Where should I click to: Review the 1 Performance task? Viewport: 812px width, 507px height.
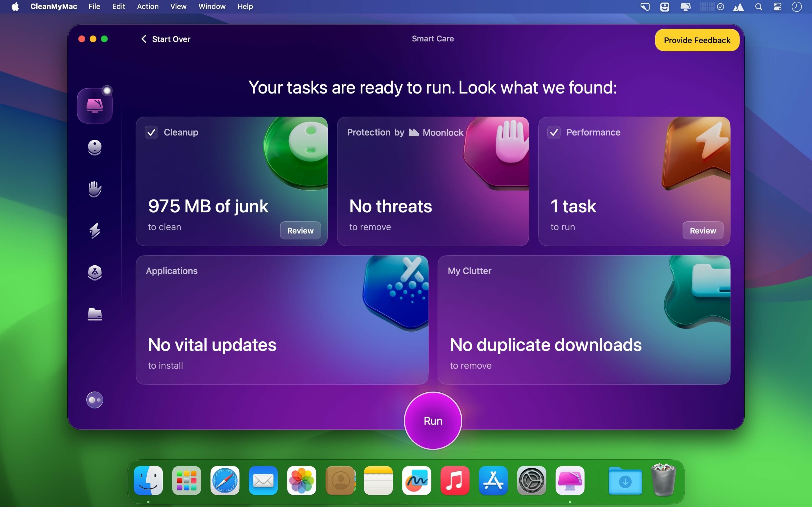pyautogui.click(x=703, y=230)
